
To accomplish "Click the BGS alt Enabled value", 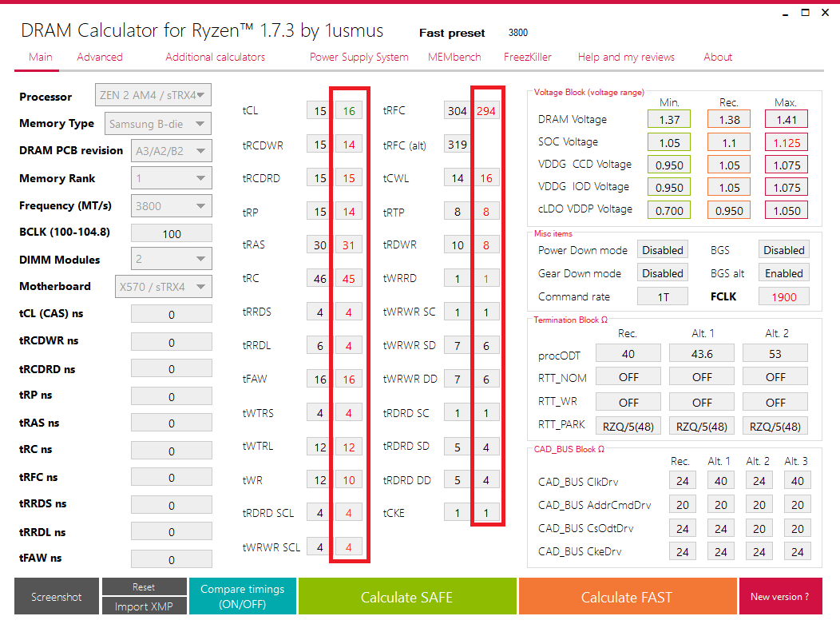I will click(x=784, y=272).
